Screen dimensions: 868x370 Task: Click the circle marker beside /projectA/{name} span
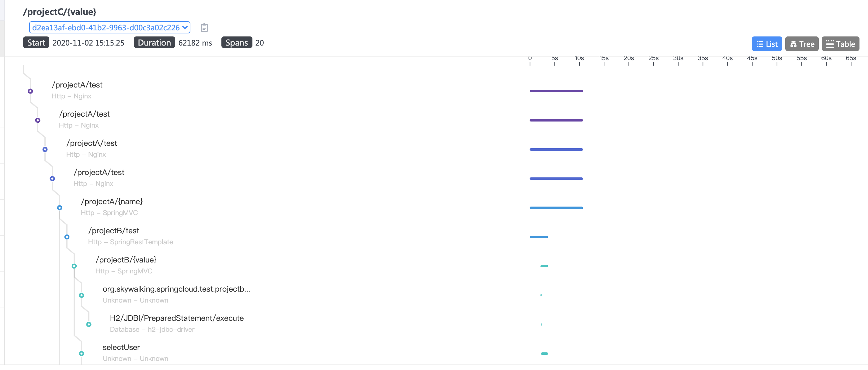[x=60, y=208]
